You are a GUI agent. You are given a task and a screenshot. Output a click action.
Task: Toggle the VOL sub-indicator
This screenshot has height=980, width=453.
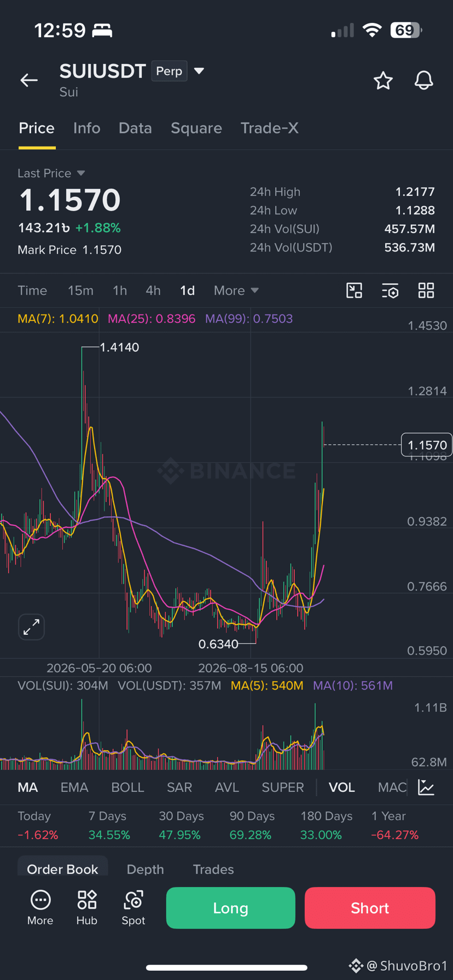point(341,787)
